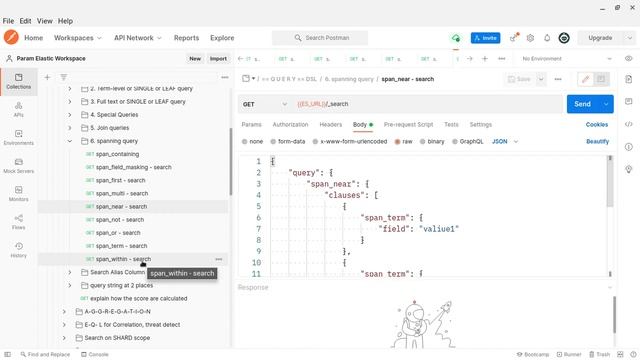The height and width of the screenshot is (360, 640).
Task: Click the satellite capture requests icon
Action: 514,38
